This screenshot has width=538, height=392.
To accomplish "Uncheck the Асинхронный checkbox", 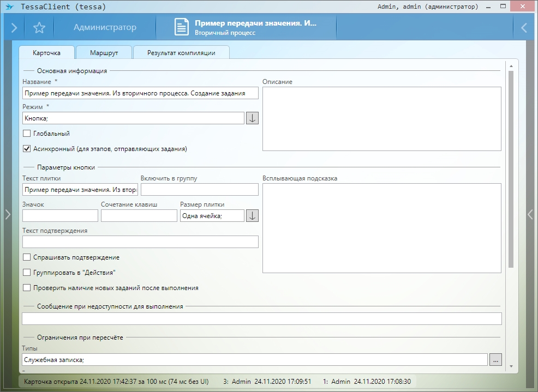I will click(27, 148).
